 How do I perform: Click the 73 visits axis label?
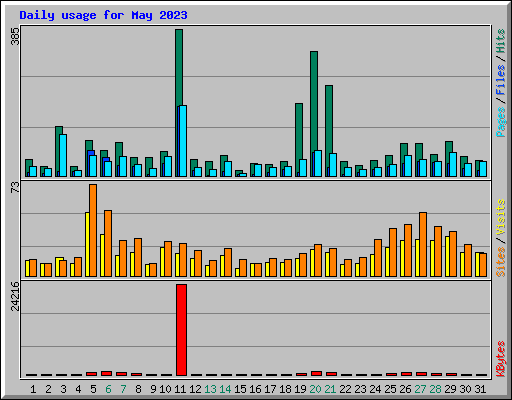(15, 188)
